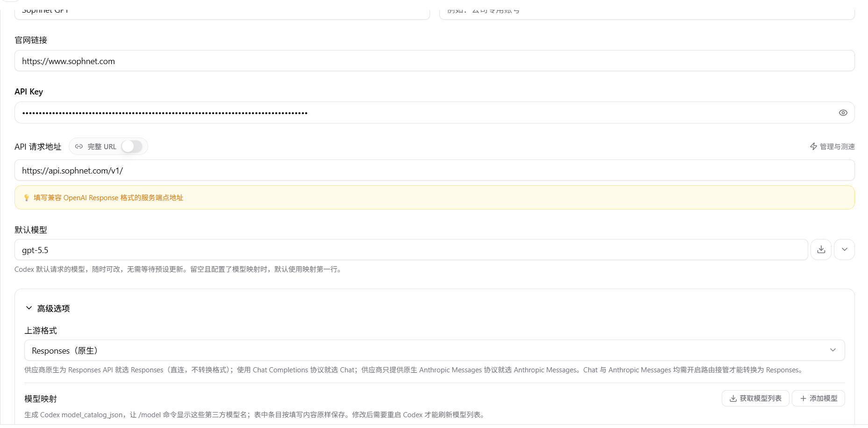Click the API 请求地址 input field

[434, 170]
